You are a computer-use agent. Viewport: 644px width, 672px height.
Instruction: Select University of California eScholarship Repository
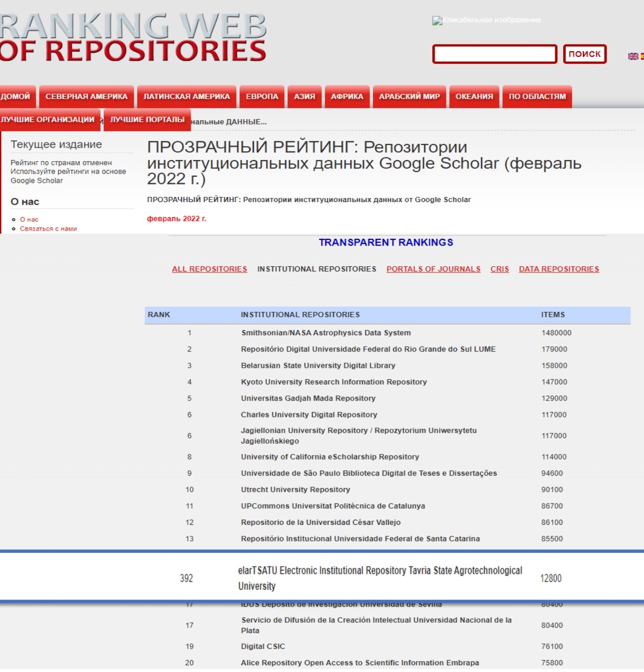387,457
